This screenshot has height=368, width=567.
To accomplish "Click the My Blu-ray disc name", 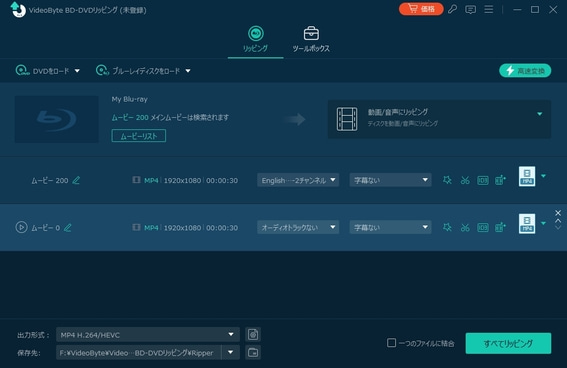I will [129, 99].
